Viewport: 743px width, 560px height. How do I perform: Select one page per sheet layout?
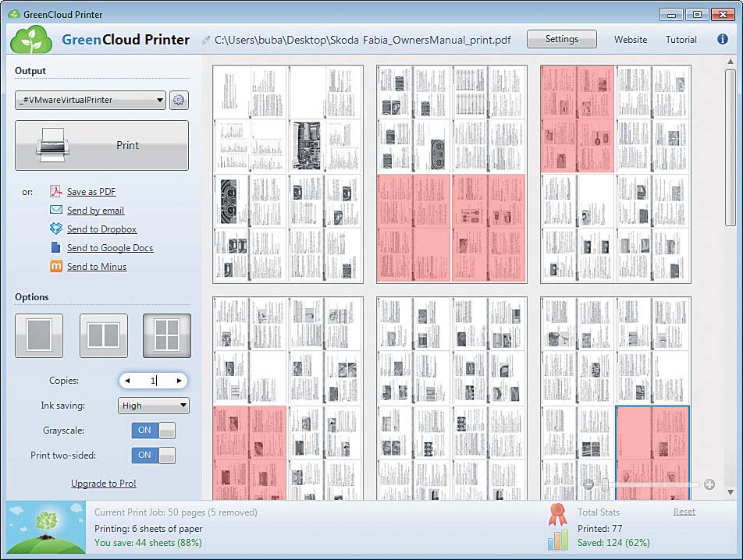point(39,335)
